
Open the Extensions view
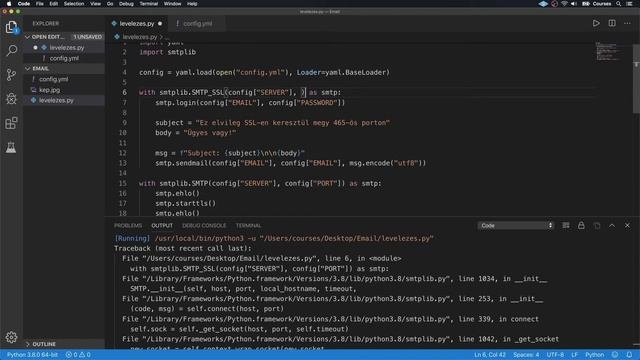11,123
